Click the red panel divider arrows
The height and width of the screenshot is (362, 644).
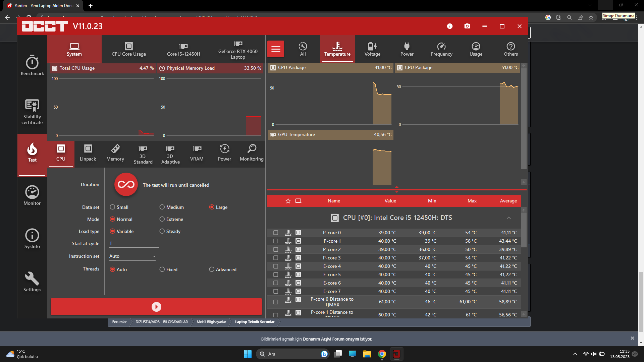(397, 189)
